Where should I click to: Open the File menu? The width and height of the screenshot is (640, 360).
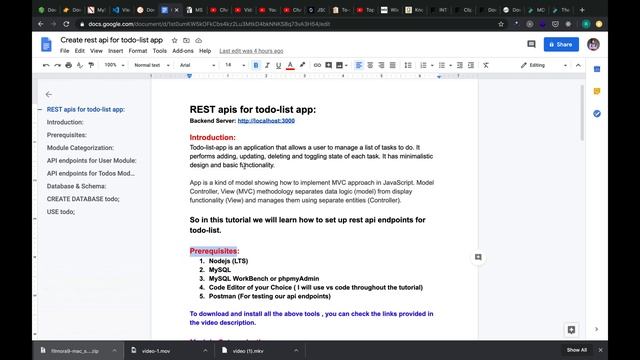pos(64,51)
